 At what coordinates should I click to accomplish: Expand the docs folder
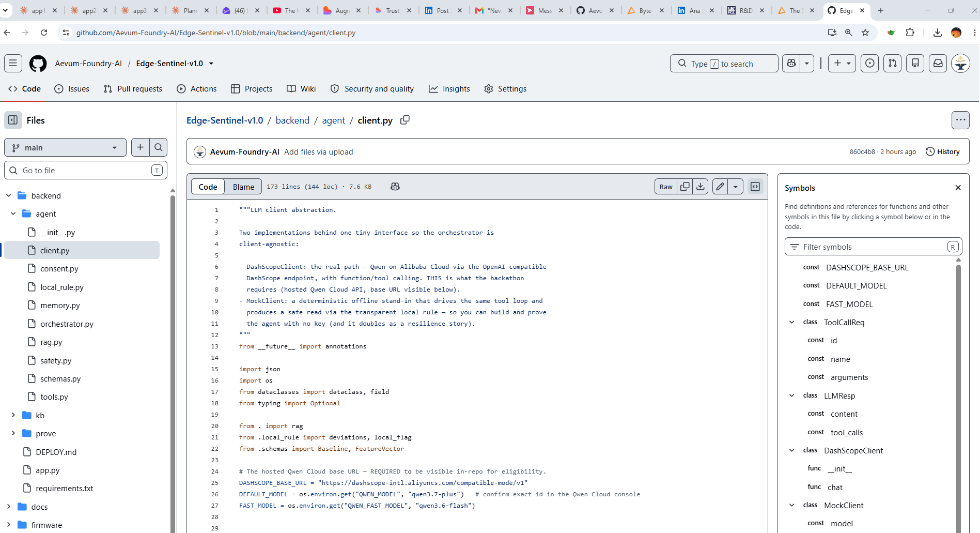click(8, 507)
